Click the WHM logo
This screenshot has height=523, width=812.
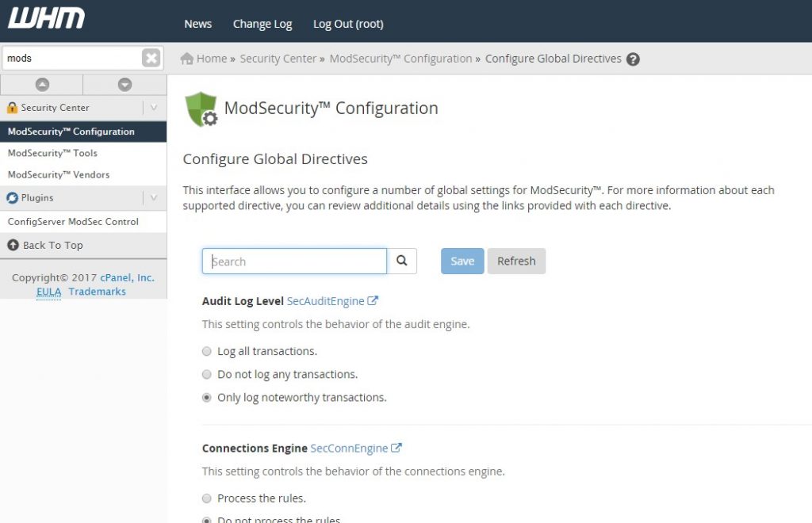(x=46, y=17)
